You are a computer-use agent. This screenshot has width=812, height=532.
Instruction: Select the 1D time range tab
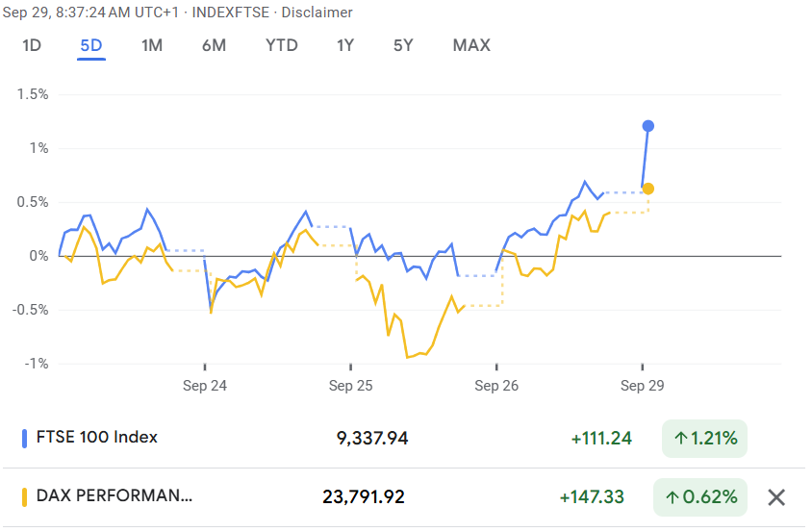click(x=32, y=45)
